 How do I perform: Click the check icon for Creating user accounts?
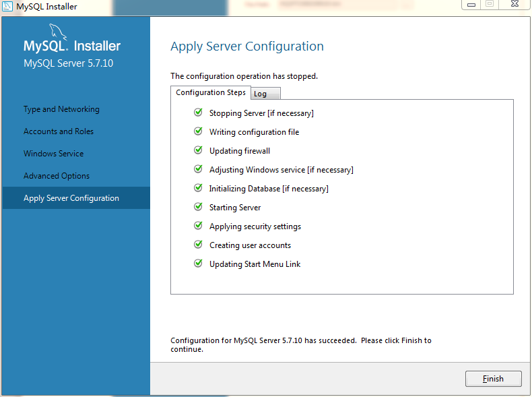198,245
